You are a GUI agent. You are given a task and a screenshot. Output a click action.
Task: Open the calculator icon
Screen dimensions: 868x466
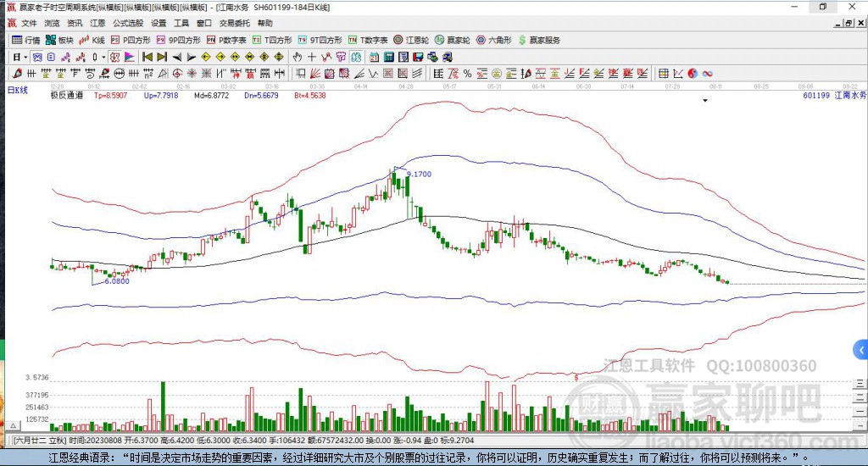[388, 57]
